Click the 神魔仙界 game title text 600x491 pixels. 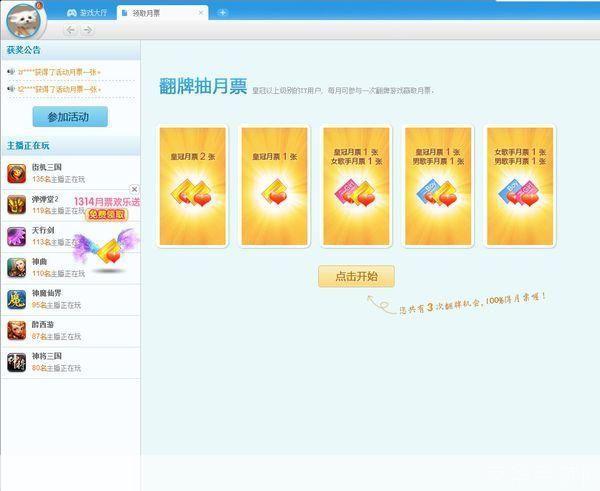click(46, 293)
